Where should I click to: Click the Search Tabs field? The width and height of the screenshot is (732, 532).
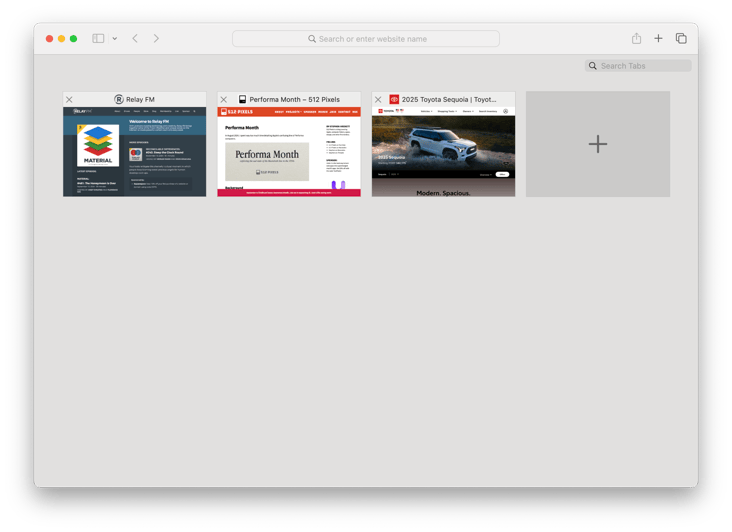click(638, 66)
